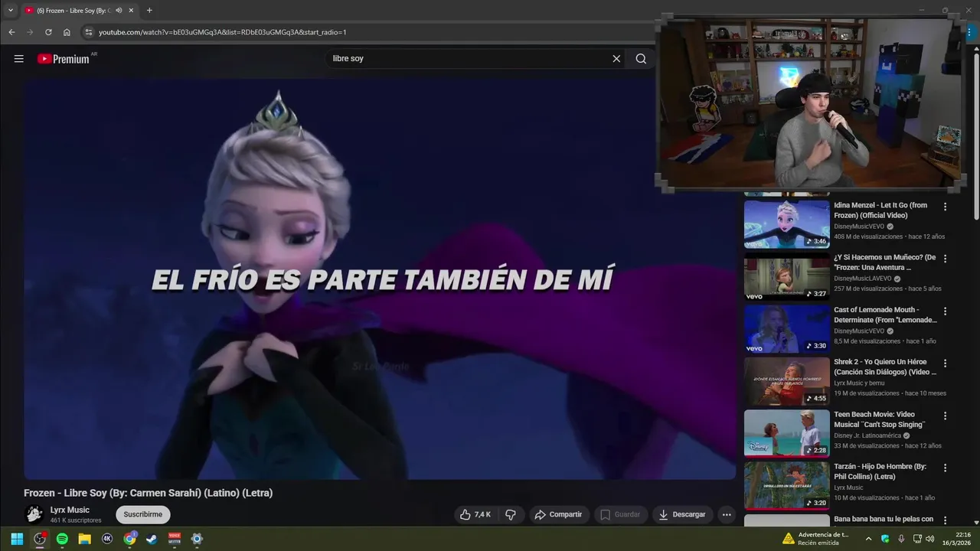Image resolution: width=980 pixels, height=551 pixels.
Task: Open DisneyMusicVEVO channel under Idina Menzel
Action: coord(859,227)
